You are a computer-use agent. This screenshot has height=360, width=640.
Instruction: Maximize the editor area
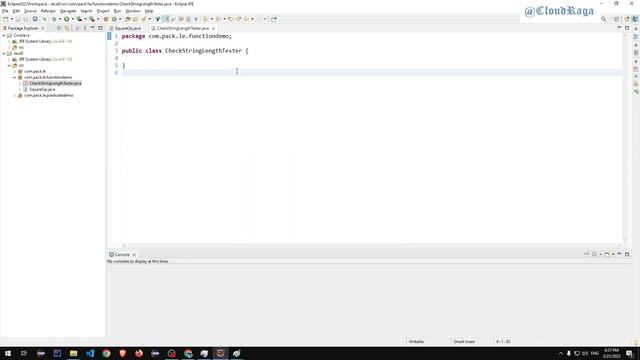pyautogui.click(x=627, y=28)
